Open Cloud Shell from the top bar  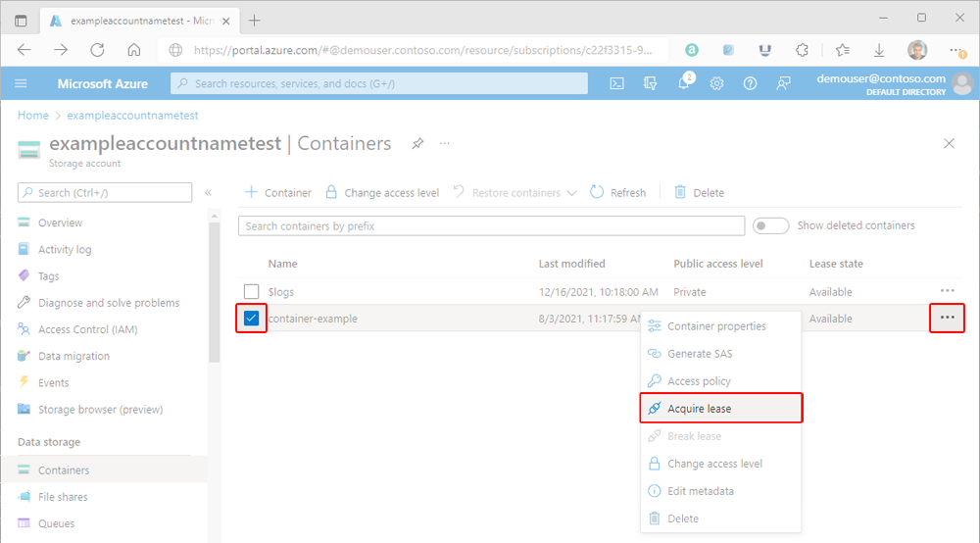pyautogui.click(x=616, y=83)
